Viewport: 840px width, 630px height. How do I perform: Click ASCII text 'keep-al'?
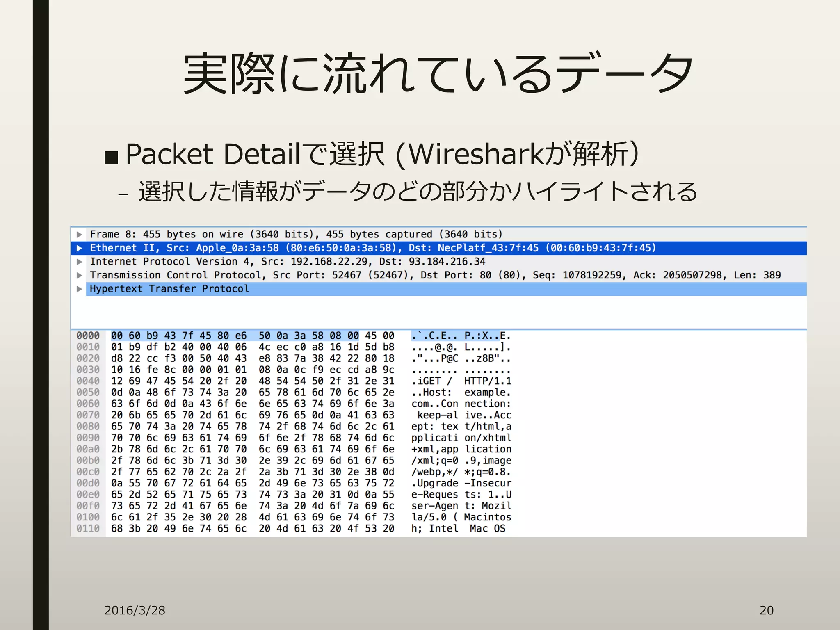click(438, 415)
